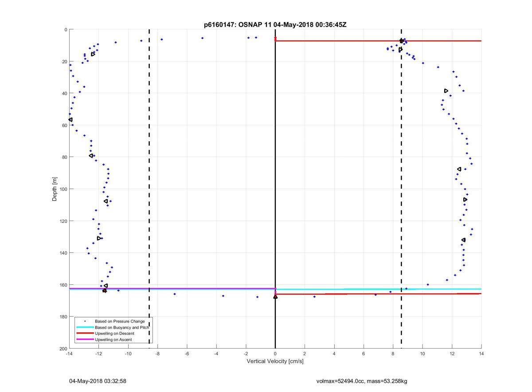Image resolution: width=532 pixels, height=392 pixels.
Task: Click x-axis tick label -10
Action: 128,354
